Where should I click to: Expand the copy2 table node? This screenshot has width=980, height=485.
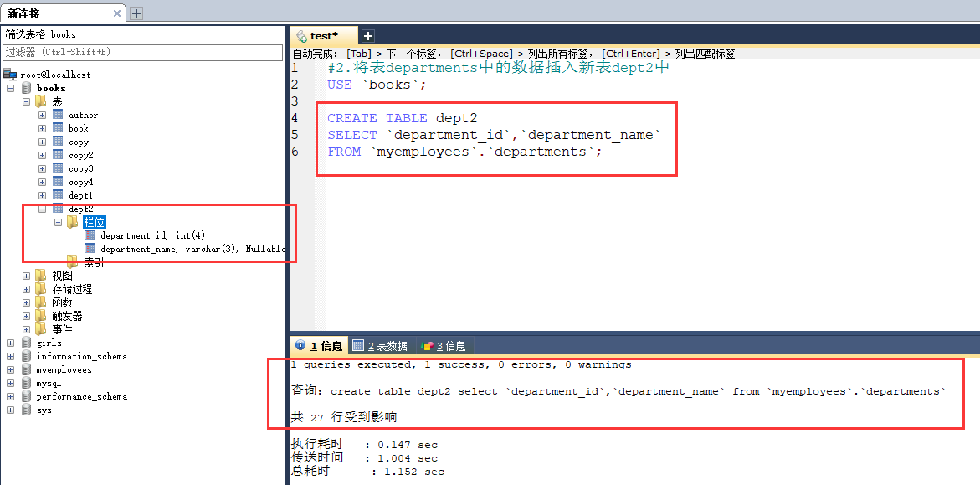point(42,155)
